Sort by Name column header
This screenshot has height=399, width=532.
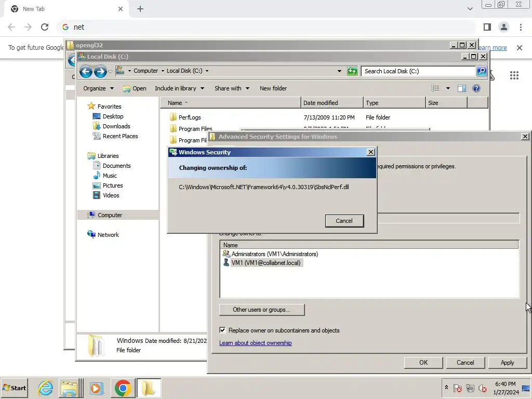click(x=230, y=103)
